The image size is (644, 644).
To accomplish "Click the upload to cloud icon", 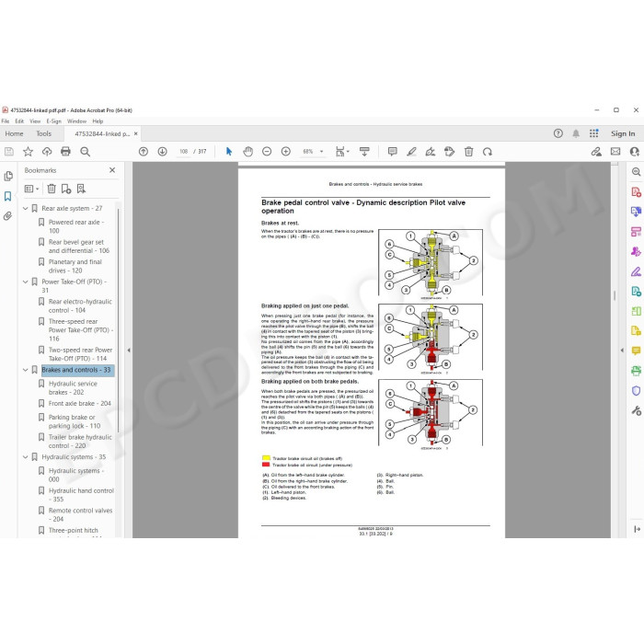I will coord(47,152).
